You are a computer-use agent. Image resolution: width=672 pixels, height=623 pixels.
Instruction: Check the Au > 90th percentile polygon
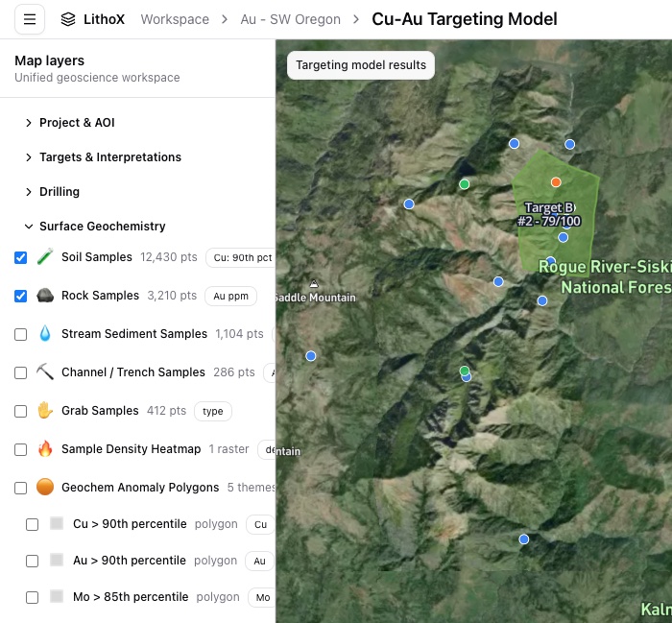coord(32,561)
